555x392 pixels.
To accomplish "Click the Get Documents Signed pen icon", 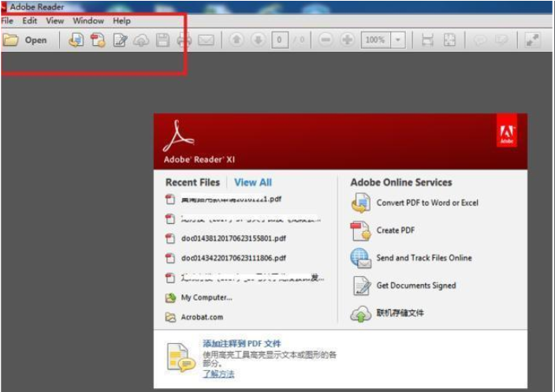I will pos(362,286).
